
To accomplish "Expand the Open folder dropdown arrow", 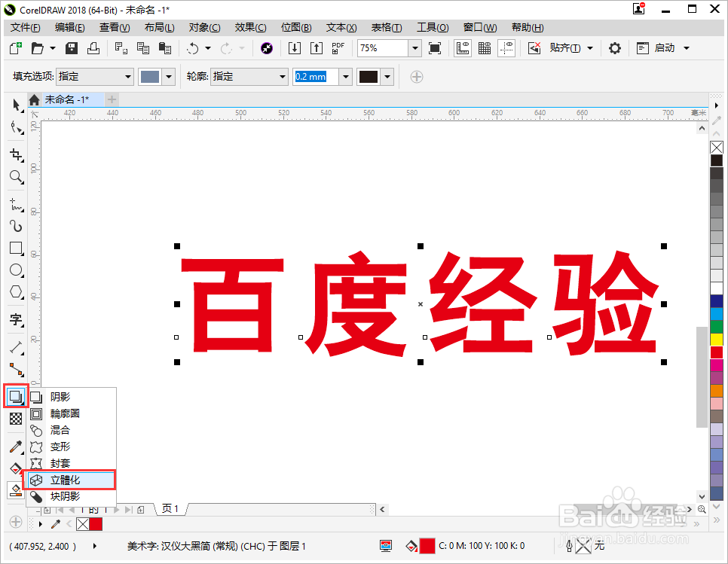I will (x=53, y=47).
